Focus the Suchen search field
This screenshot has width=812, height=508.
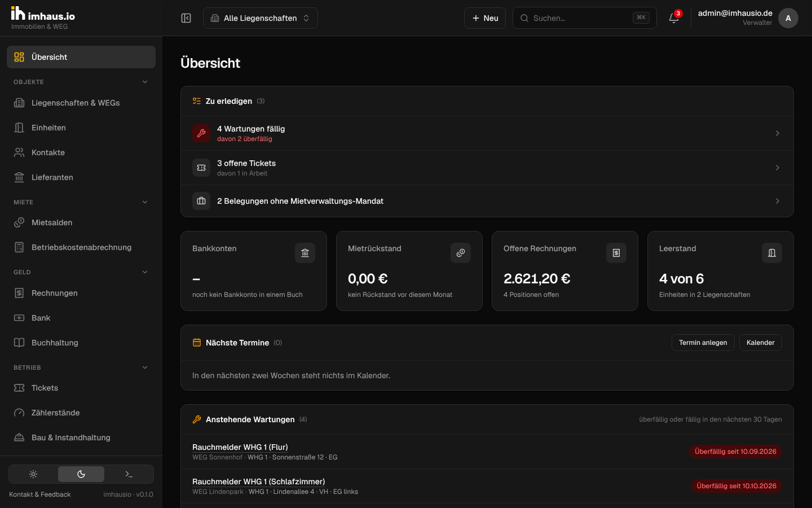[585, 18]
